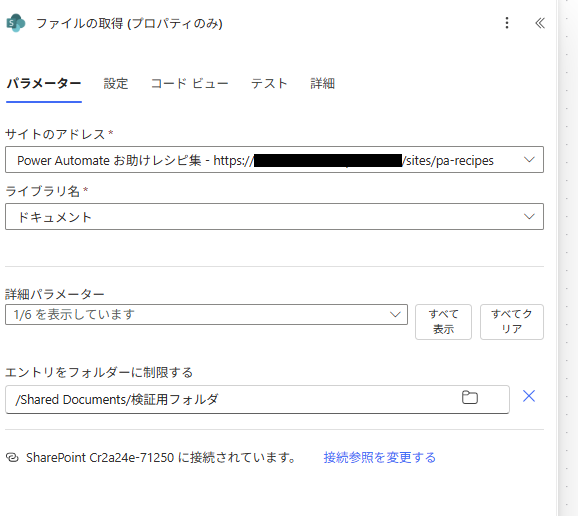Viewport: 578px width, 516px height.
Task: Click the connection link icon beside SharePoint
Action: [x=12, y=457]
